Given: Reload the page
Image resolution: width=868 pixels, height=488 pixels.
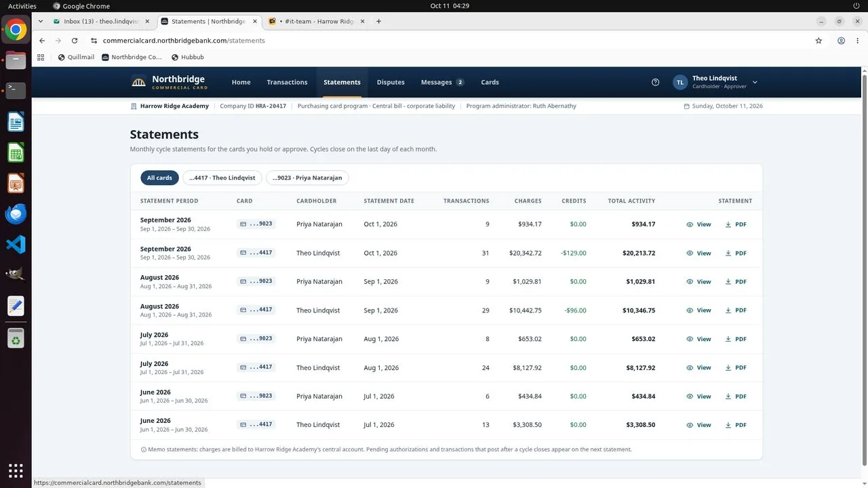Looking at the screenshot, I should pyautogui.click(x=75, y=41).
